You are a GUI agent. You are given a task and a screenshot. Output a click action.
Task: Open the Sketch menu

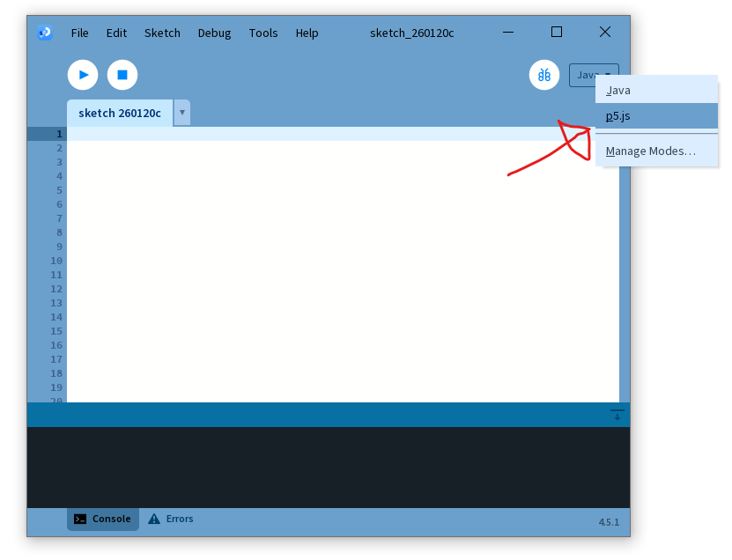point(162,33)
